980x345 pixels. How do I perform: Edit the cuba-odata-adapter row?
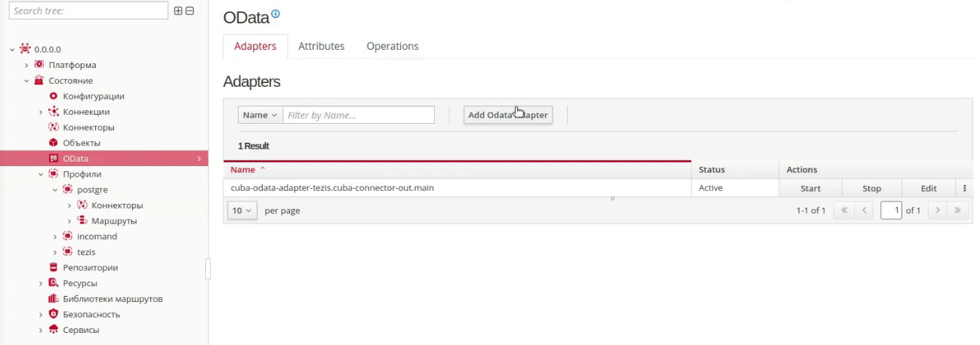(928, 188)
